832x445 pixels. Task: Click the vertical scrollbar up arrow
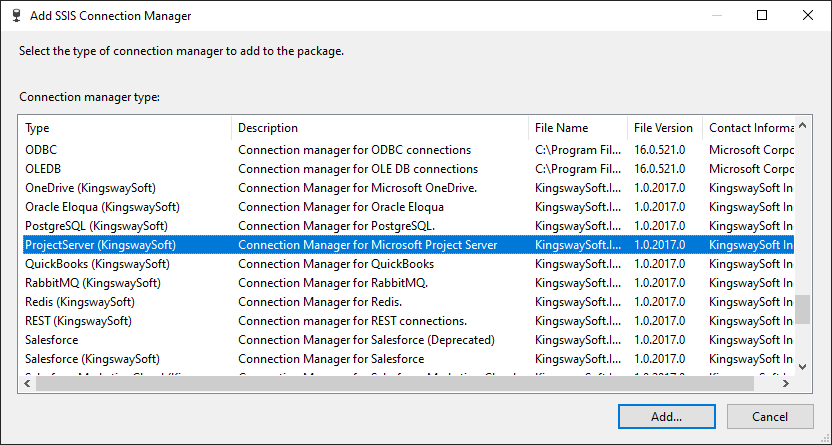click(802, 126)
